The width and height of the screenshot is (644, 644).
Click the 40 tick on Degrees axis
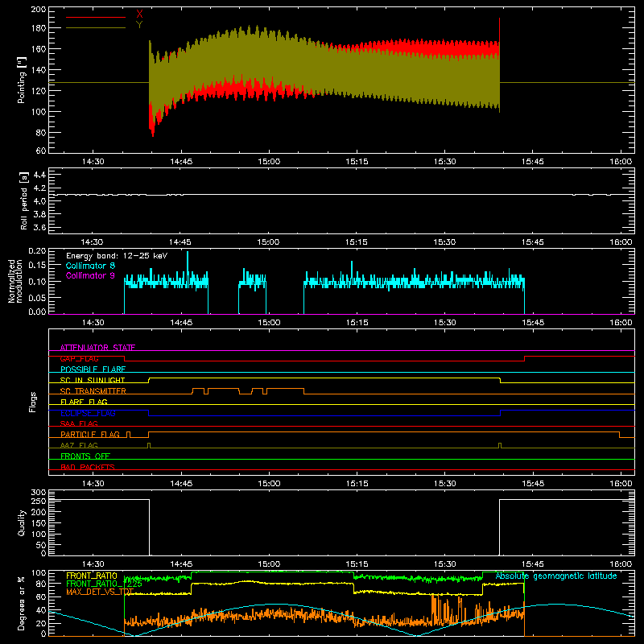point(41,610)
